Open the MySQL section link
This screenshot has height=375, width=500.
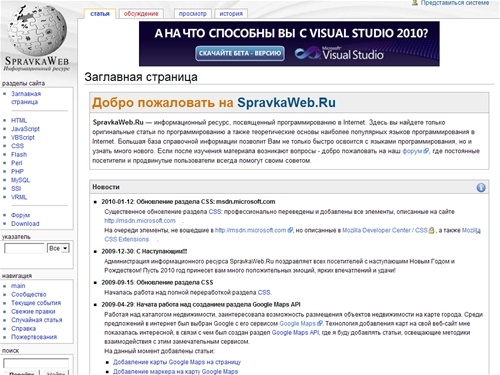[x=21, y=180]
